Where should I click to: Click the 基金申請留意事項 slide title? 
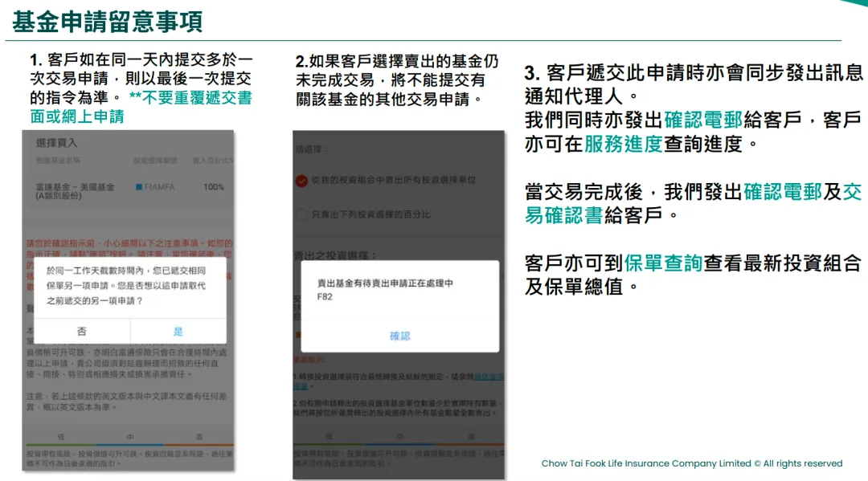107,22
